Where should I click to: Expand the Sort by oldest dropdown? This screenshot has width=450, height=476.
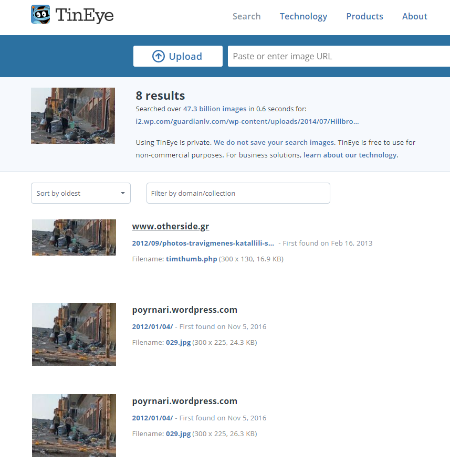click(81, 193)
